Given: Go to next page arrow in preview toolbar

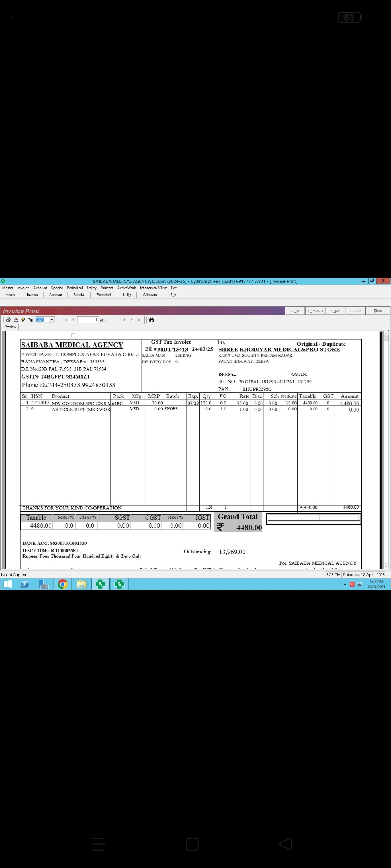Looking at the screenshot, I should pos(125,320).
